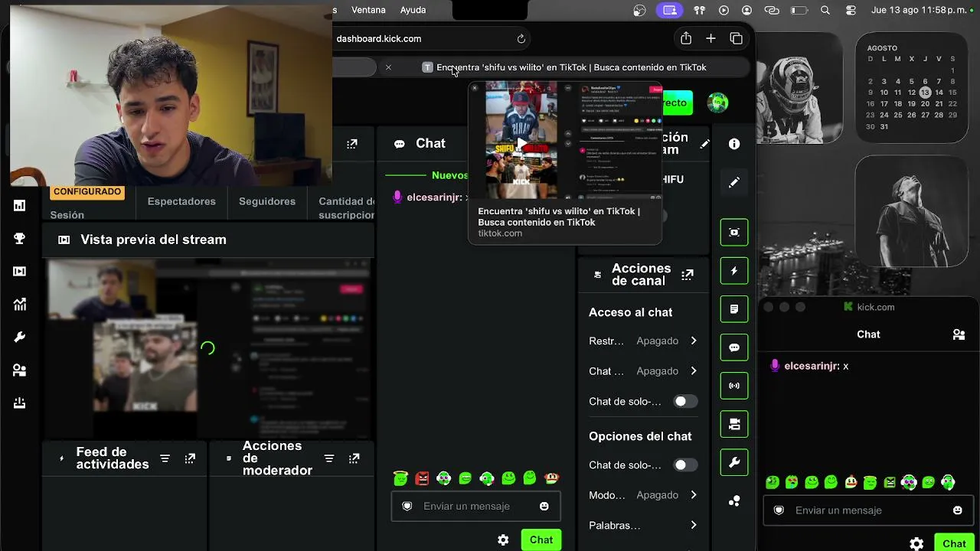Open a new Safari tab with plus button

[x=710, y=38]
